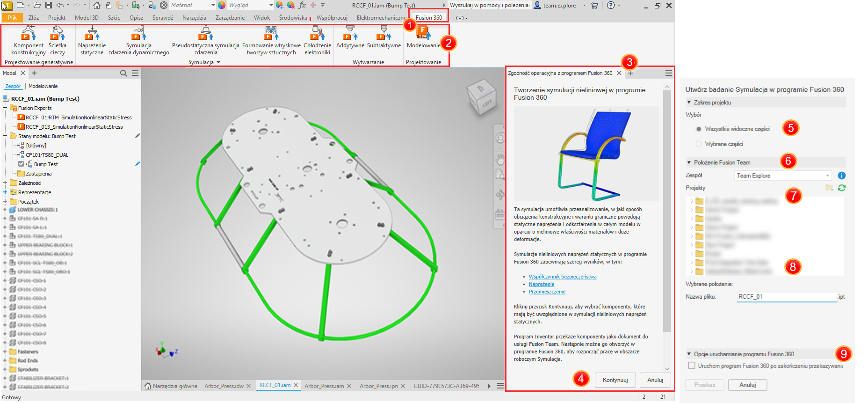This screenshot has height=403, width=868.
Task: Expand the Reprezentacje tree node
Action: [5, 192]
